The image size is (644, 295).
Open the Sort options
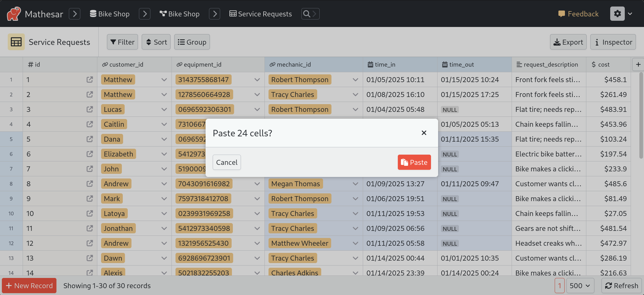pyautogui.click(x=156, y=42)
